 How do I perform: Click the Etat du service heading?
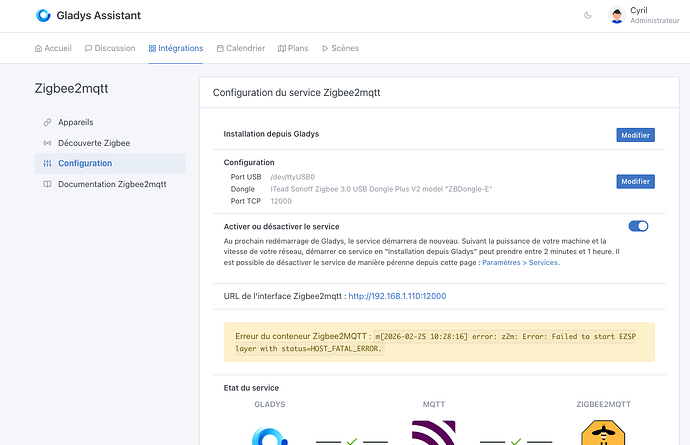[251, 388]
